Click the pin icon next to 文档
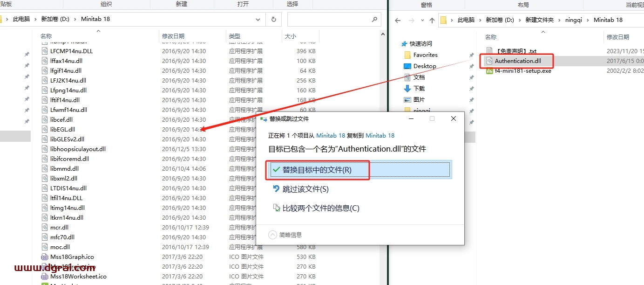 click(471, 77)
